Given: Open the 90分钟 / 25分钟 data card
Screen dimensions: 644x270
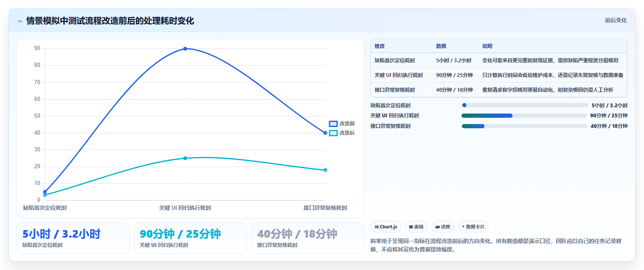Looking at the screenshot, I should pyautogui.click(x=190, y=238).
